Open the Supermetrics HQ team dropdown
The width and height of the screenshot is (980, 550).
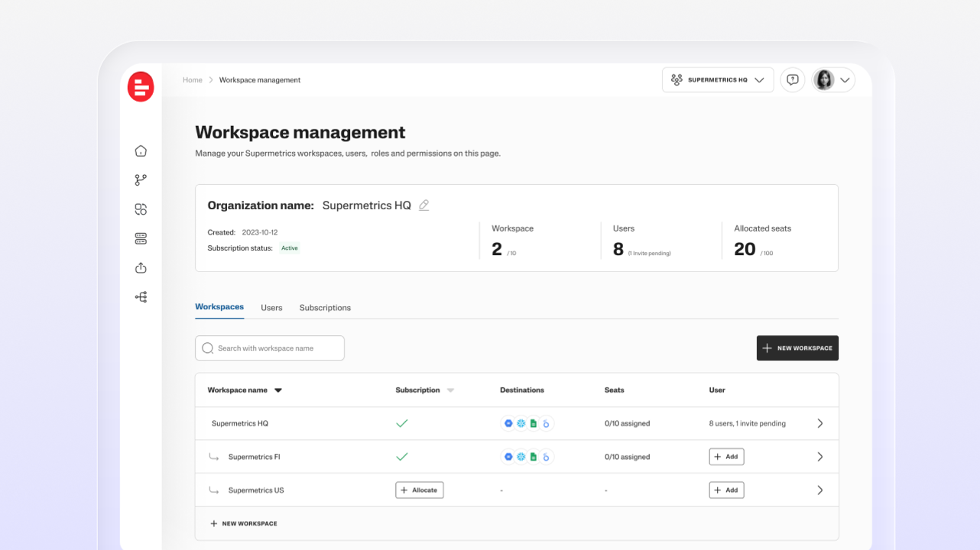point(717,79)
